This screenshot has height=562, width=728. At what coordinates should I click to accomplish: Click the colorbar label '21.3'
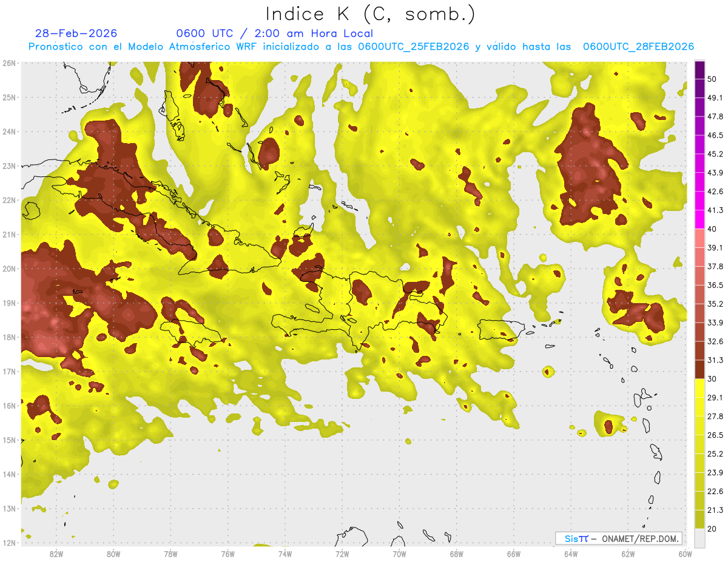(x=715, y=510)
